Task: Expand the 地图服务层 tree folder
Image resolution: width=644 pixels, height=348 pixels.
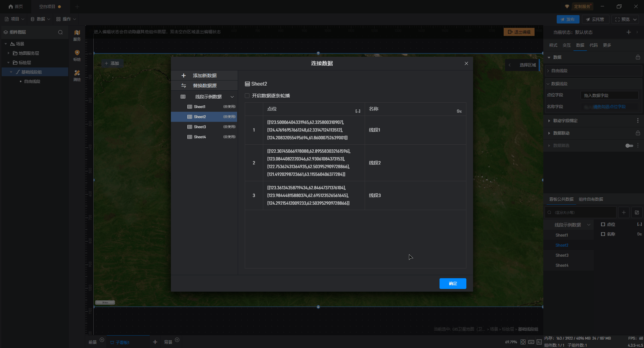Action: click(x=9, y=53)
